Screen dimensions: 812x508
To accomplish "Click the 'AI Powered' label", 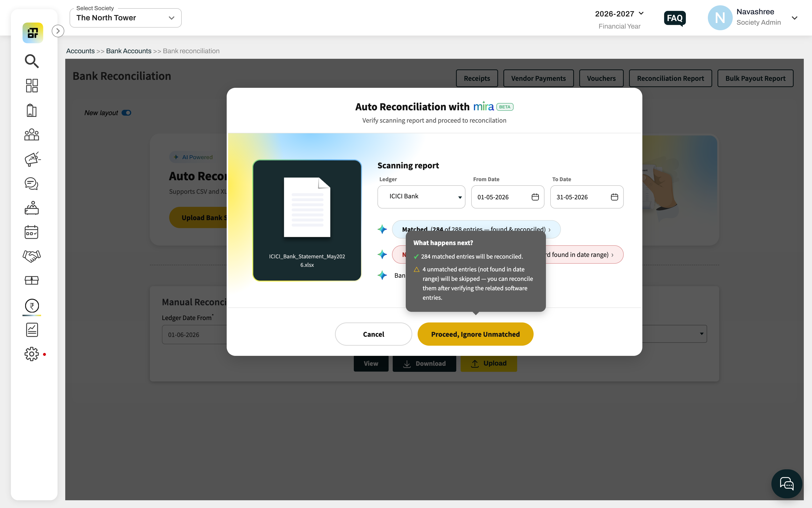I will pyautogui.click(x=197, y=157).
